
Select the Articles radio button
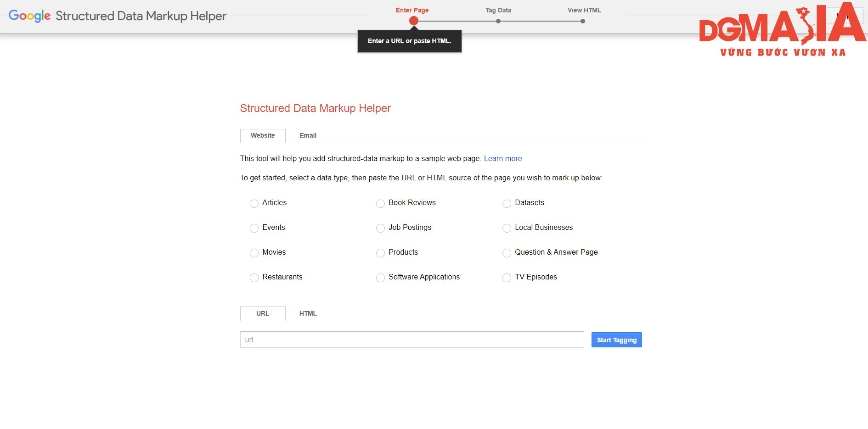(x=254, y=203)
